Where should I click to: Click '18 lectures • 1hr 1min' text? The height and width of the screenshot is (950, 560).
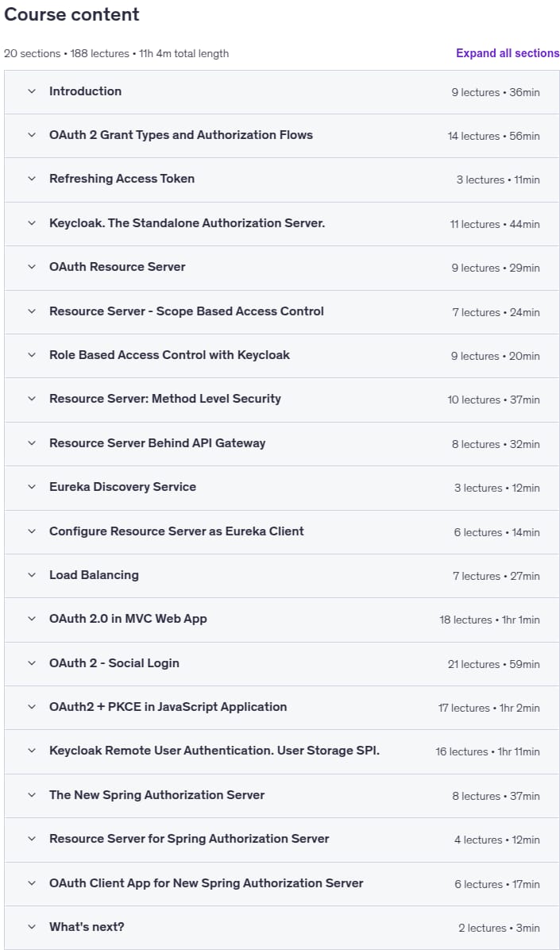pos(489,620)
